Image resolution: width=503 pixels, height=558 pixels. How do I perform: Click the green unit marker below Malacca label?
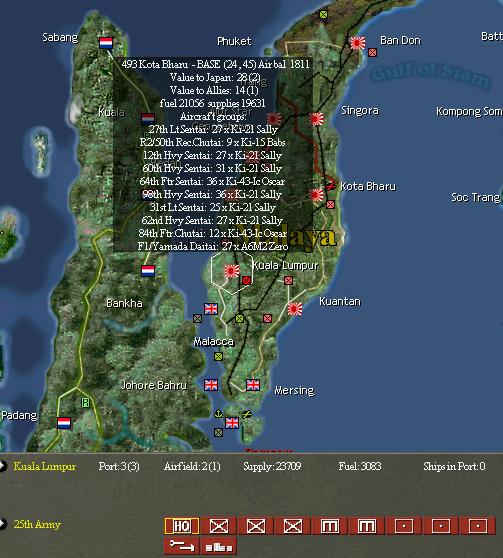tap(218, 356)
